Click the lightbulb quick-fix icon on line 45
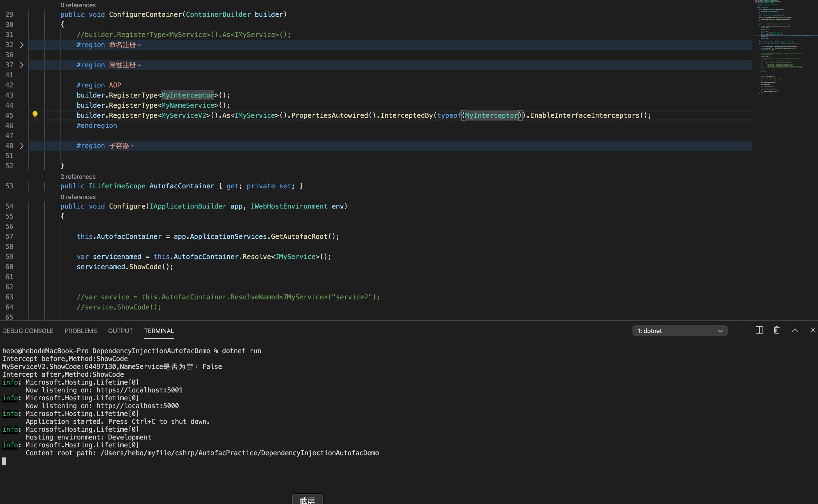This screenshot has width=818, height=504. tap(35, 115)
